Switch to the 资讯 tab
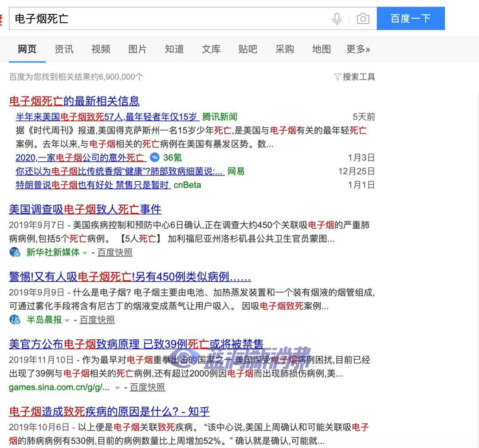 (63, 49)
